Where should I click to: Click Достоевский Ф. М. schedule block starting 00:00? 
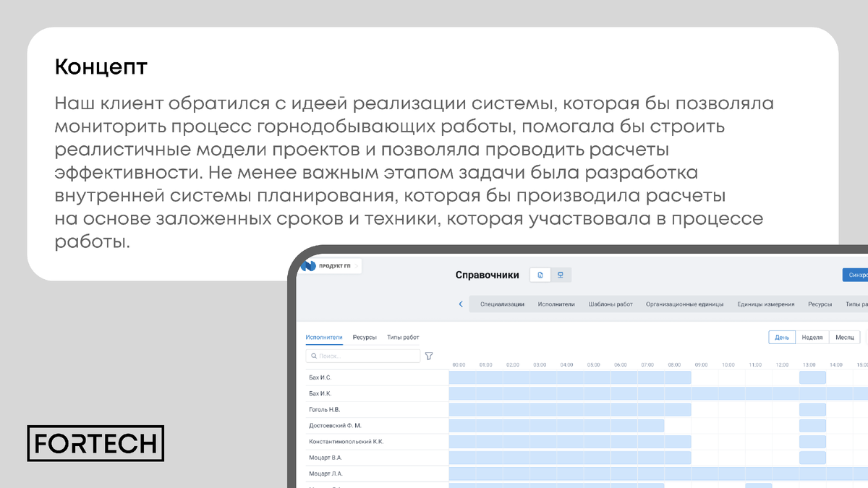(557, 425)
